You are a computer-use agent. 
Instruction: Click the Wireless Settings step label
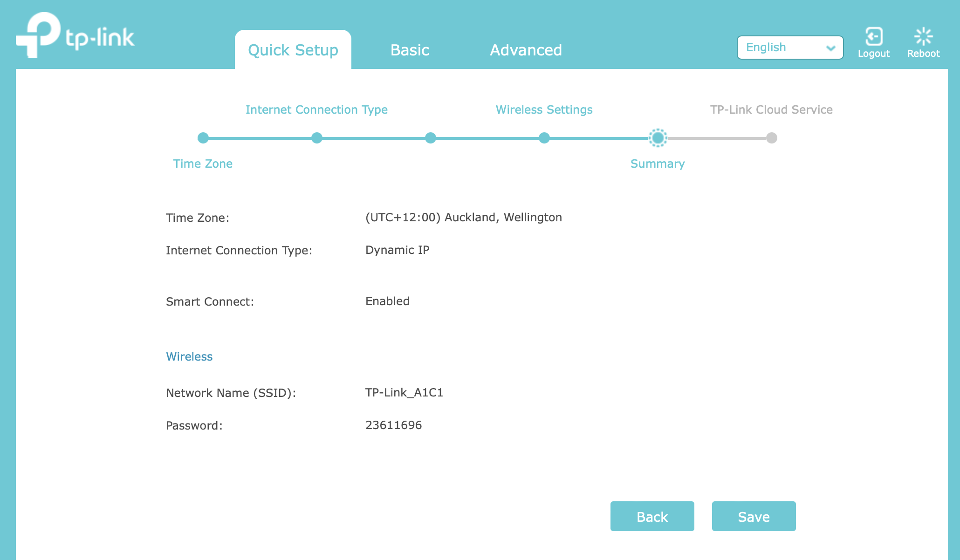coord(544,110)
